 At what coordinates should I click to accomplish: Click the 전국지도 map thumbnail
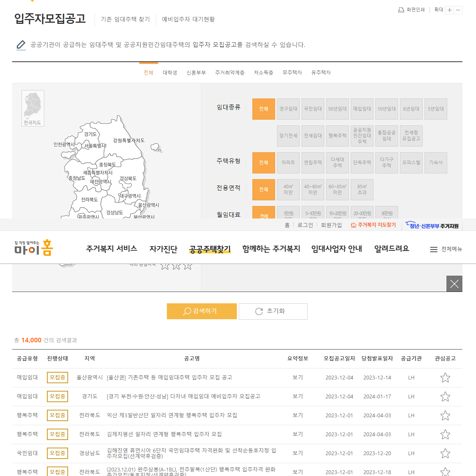(x=33, y=108)
